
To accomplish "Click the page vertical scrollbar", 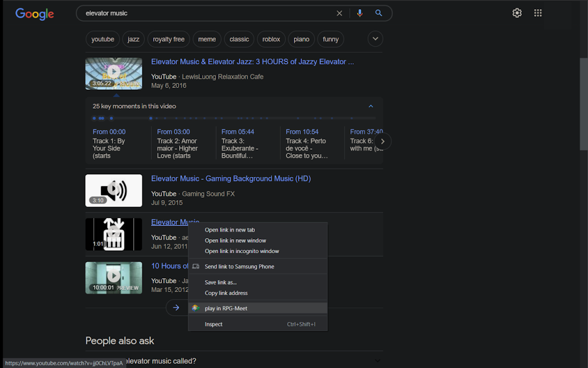I will [583, 105].
